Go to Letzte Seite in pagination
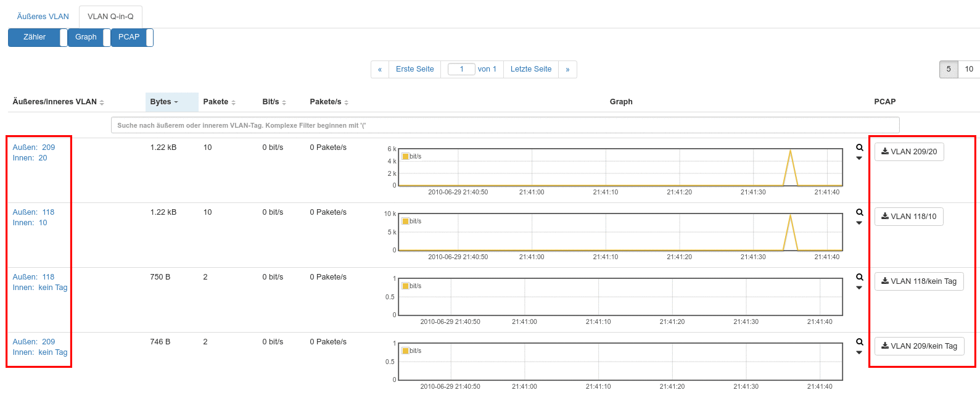Screen dimensions: 980x411 click(x=530, y=69)
